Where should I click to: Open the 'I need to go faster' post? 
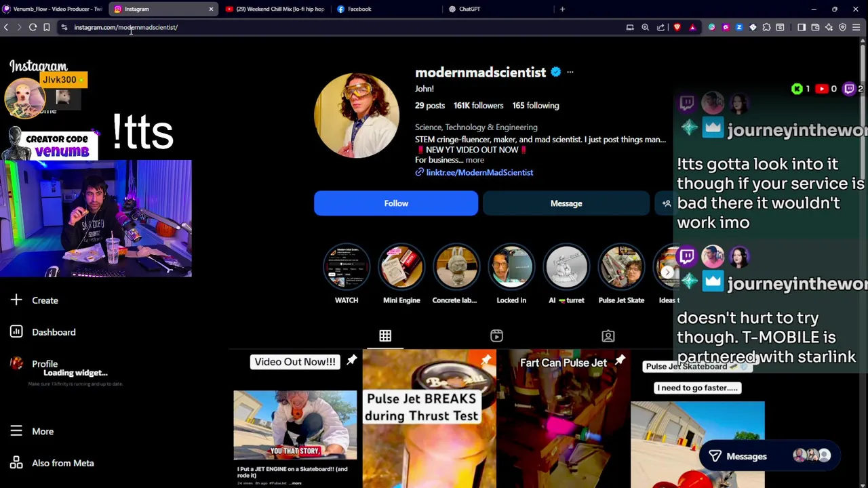pos(698,419)
